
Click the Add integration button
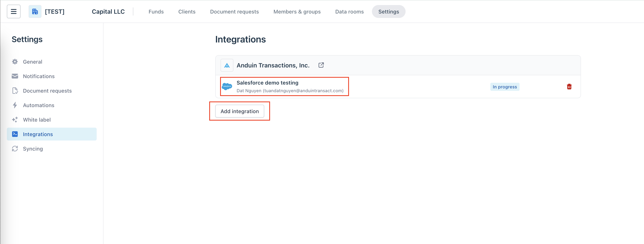(x=239, y=111)
